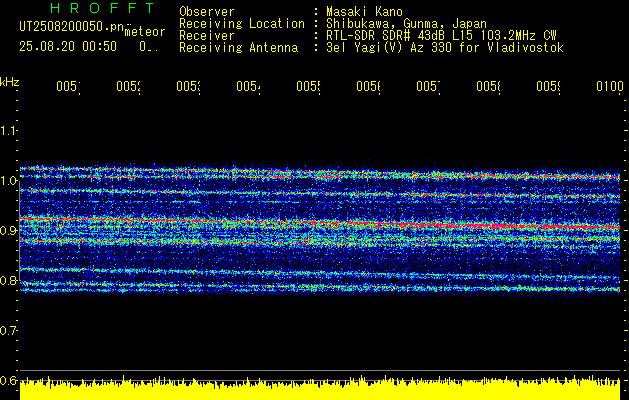
Task: Click Shibukawa, Gunma, Japan text
Action: click(x=406, y=24)
